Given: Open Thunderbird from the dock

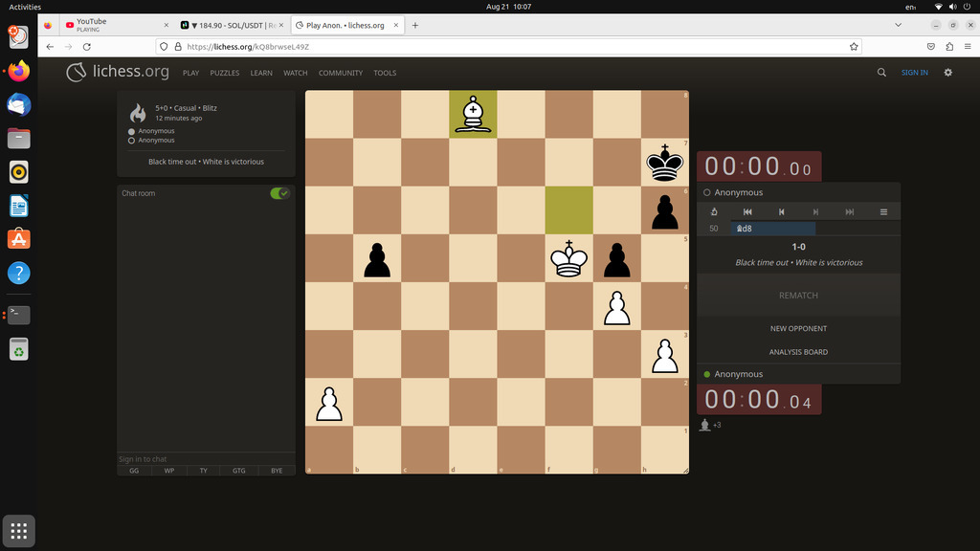Looking at the screenshot, I should 19,104.
